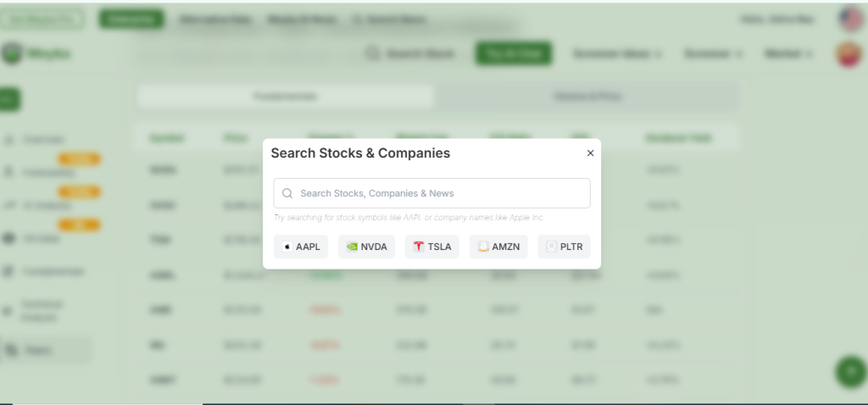Switch to the Fundamentals tab above the table
This screenshot has height=405, width=868.
point(285,97)
